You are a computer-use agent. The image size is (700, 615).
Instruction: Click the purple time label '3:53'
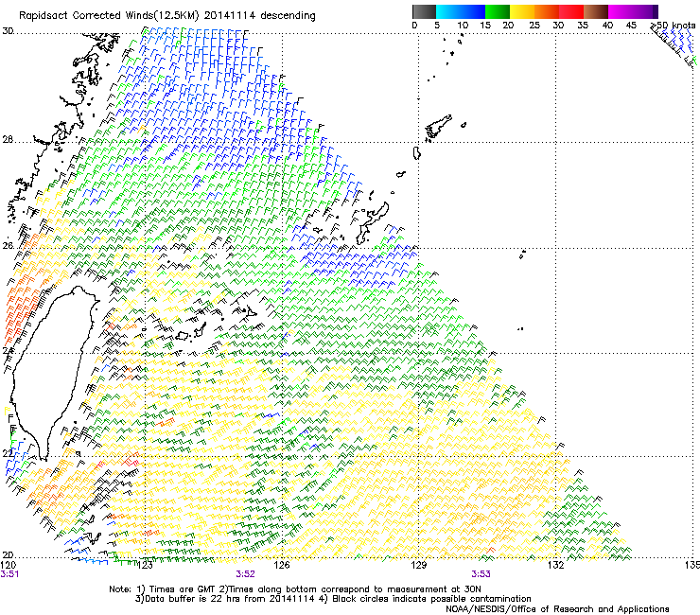pos(481,574)
